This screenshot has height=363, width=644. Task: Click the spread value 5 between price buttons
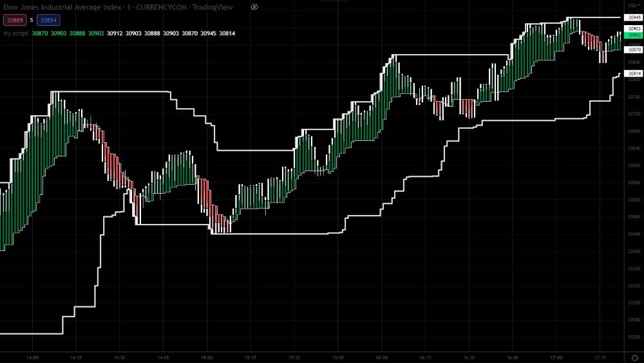(x=32, y=20)
